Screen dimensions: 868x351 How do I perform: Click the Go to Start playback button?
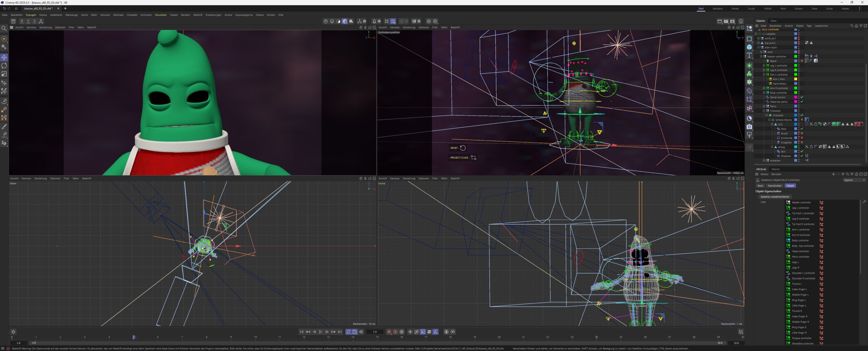pyautogui.click(x=301, y=332)
